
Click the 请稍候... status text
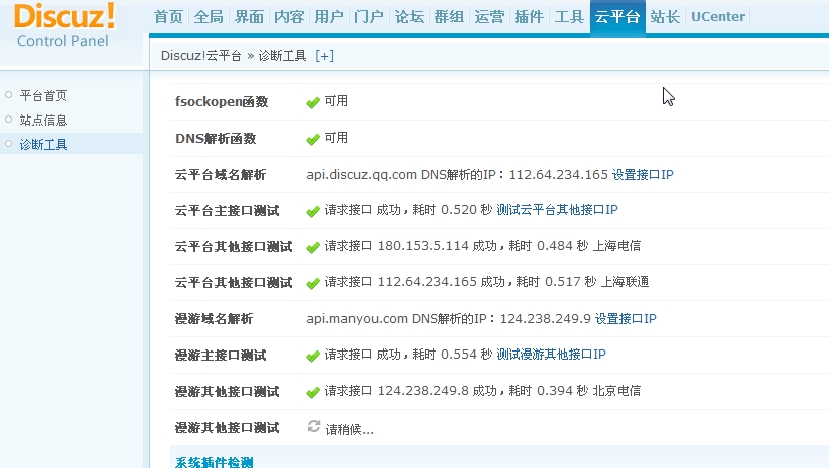(349, 429)
